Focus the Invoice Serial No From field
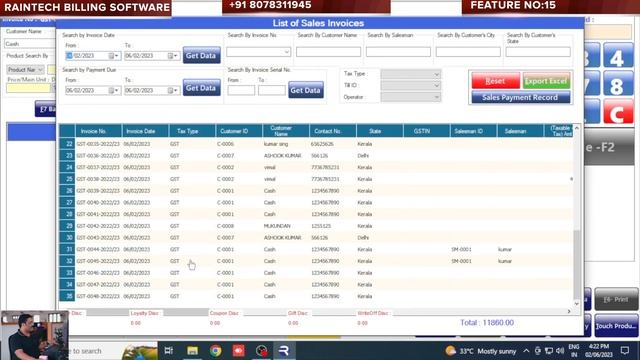The image size is (640, 360). pyautogui.click(x=241, y=90)
